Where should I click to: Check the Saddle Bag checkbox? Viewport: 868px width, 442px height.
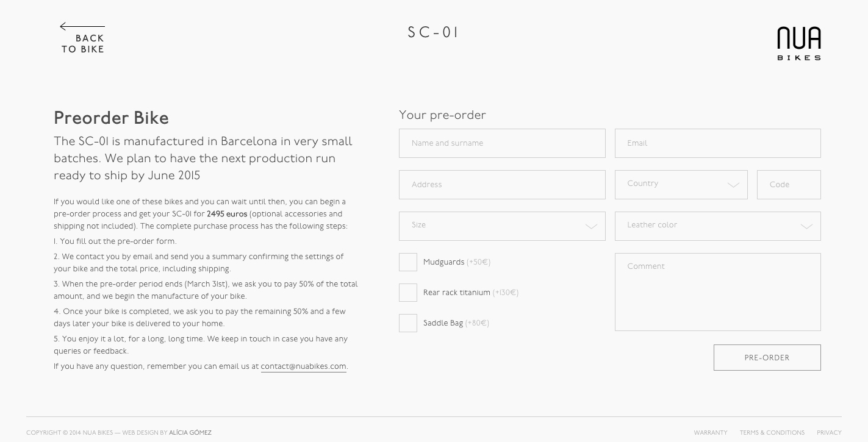click(x=408, y=323)
